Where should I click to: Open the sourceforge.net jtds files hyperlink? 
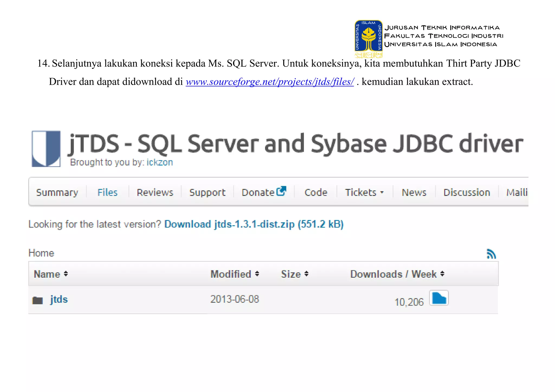270,81
